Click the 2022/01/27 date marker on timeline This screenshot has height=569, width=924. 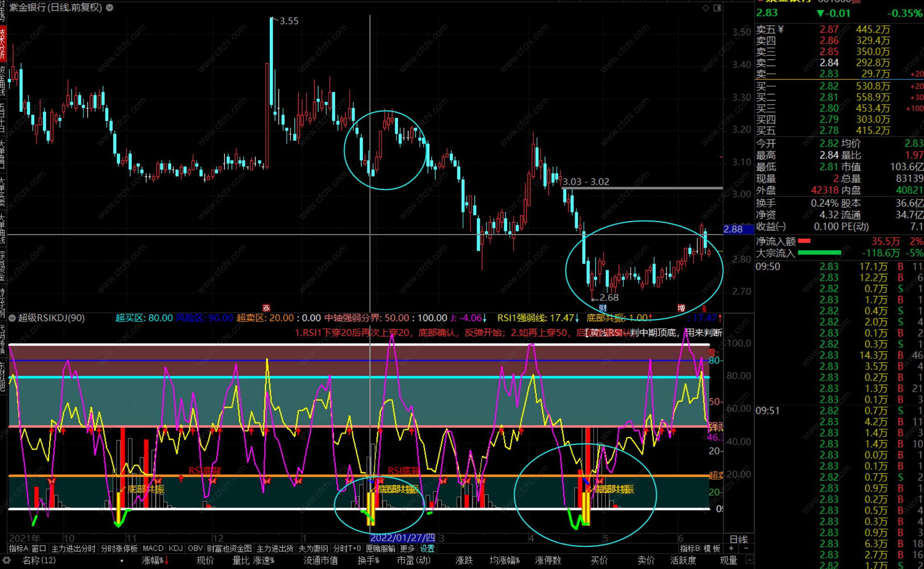[x=402, y=538]
